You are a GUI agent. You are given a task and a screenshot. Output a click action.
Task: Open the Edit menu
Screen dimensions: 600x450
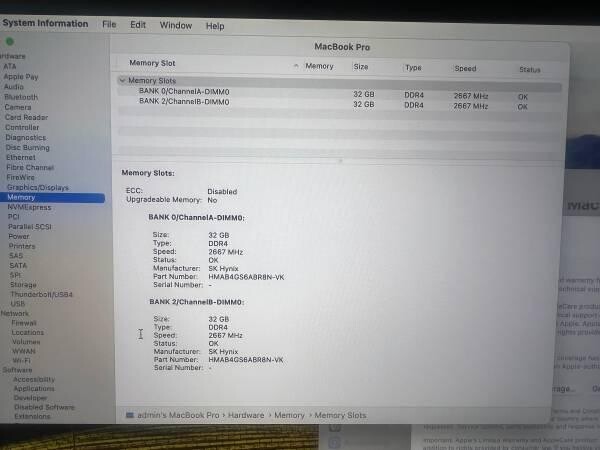click(x=138, y=25)
